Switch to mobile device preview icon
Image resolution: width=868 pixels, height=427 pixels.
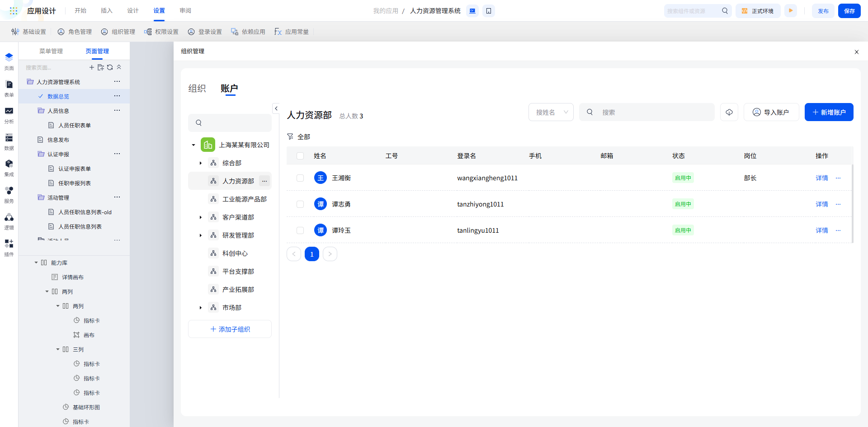[489, 11]
